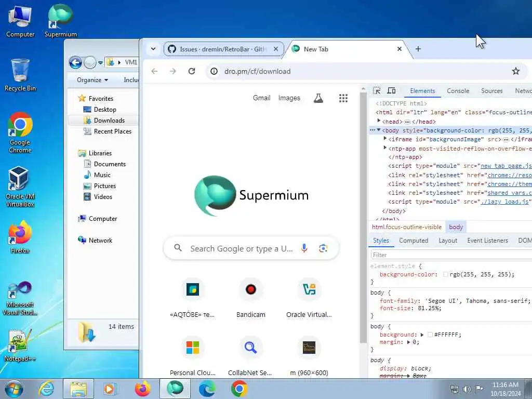The image size is (532, 399).
Task: Switch to the Console panel tab
Action: [x=458, y=90]
